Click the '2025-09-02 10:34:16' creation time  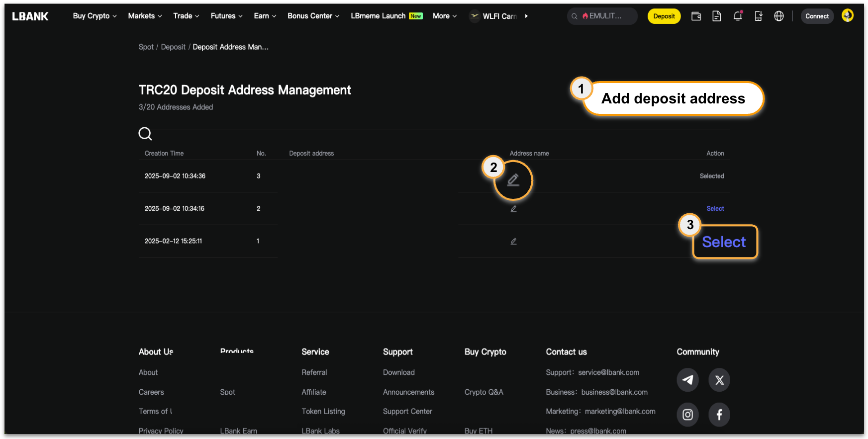point(175,209)
